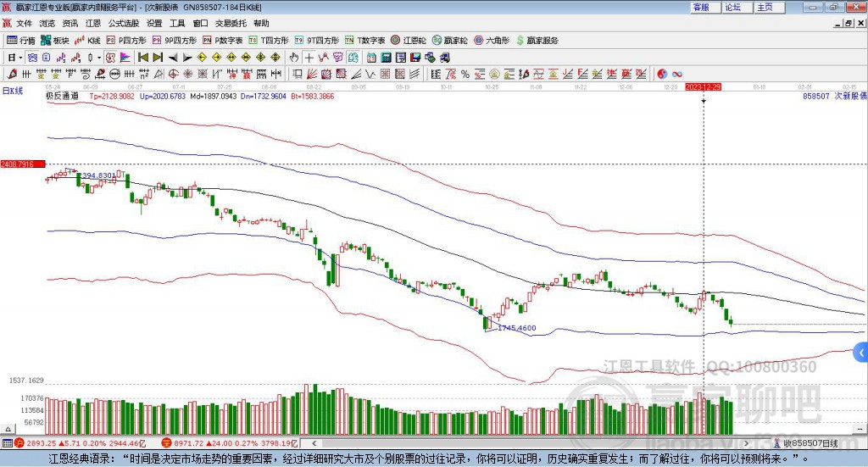Open the 行情 market quotes view
The height and width of the screenshot is (467, 868).
tap(21, 40)
